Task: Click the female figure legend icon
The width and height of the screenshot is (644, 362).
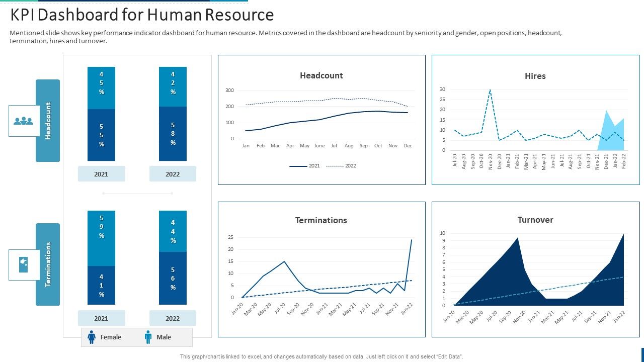Action: 92,337
